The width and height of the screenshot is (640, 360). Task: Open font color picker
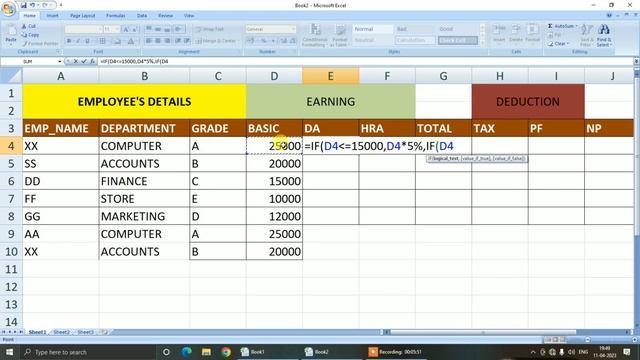point(131,41)
